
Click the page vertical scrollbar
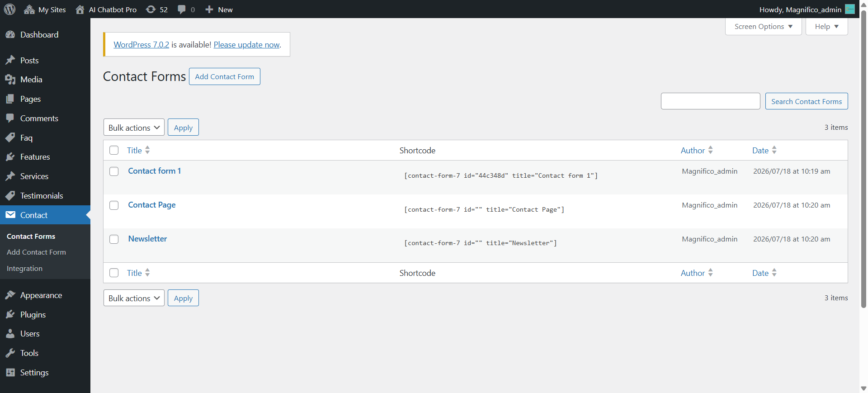pyautogui.click(x=863, y=158)
